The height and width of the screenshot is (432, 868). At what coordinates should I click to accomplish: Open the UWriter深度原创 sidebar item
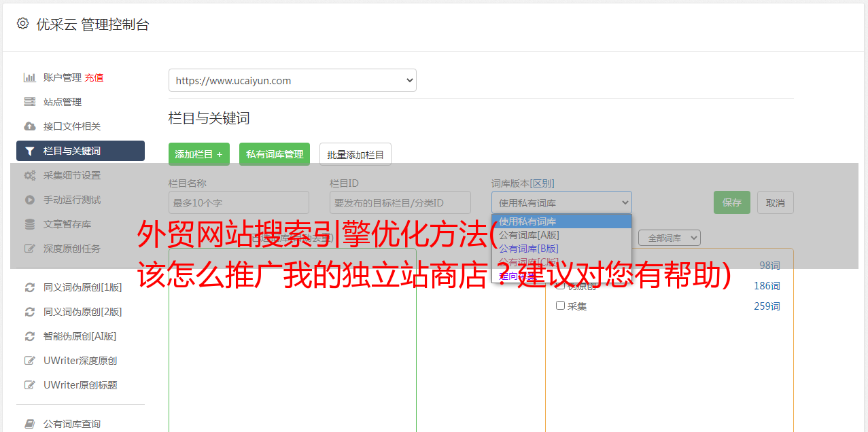[80, 361]
